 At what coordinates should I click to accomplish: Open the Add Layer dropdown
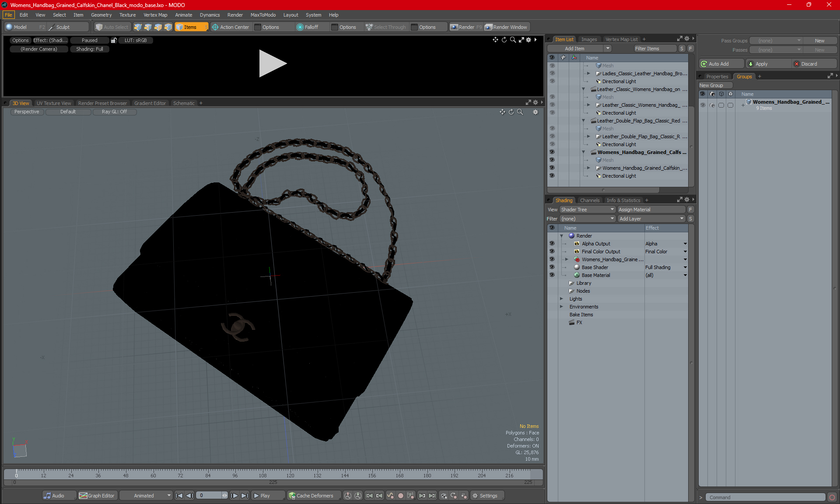[x=651, y=219]
